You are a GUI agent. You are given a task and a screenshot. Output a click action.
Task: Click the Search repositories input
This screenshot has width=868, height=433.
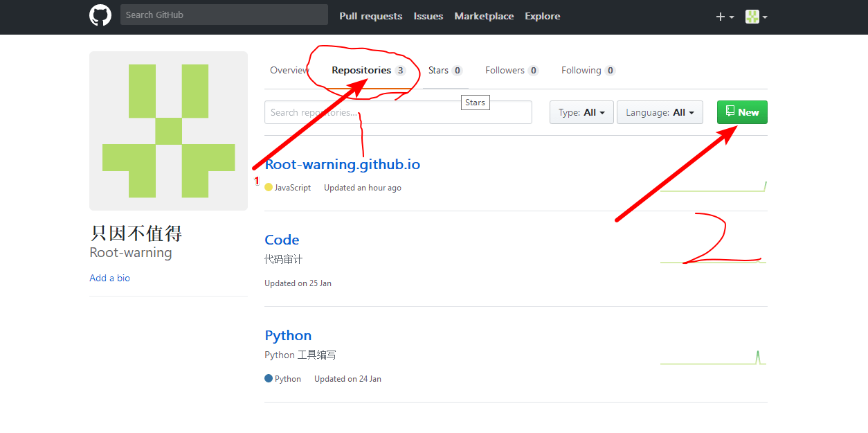[x=398, y=112]
